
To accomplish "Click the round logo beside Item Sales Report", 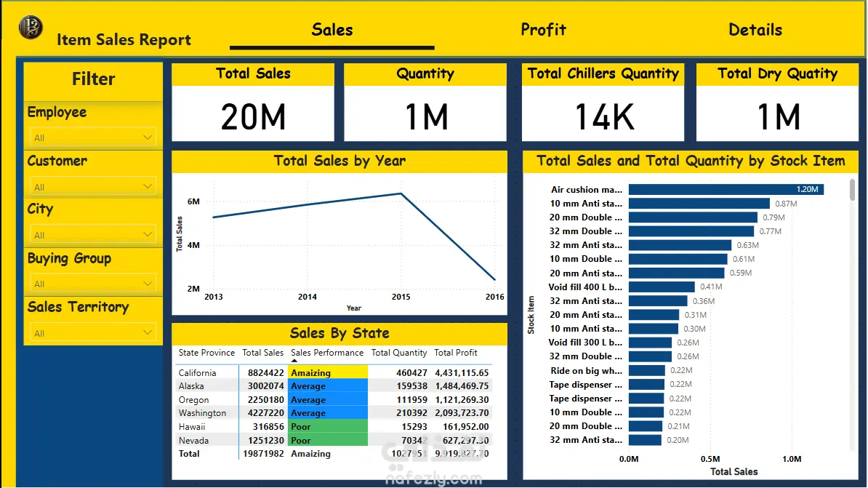I will (31, 27).
